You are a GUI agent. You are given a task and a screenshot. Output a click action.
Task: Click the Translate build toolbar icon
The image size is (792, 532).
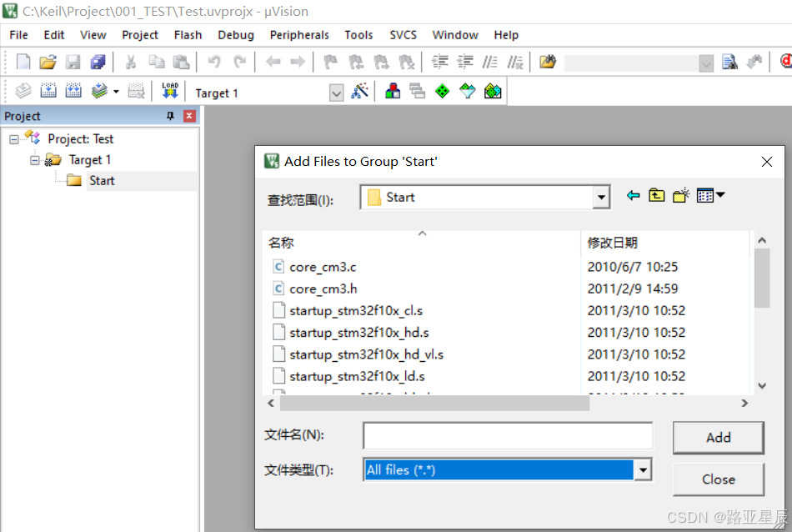click(23, 91)
